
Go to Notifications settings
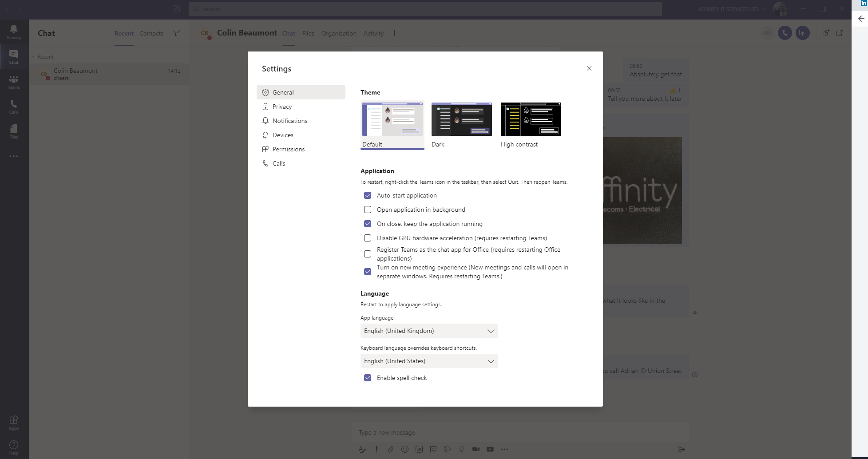tap(301, 121)
